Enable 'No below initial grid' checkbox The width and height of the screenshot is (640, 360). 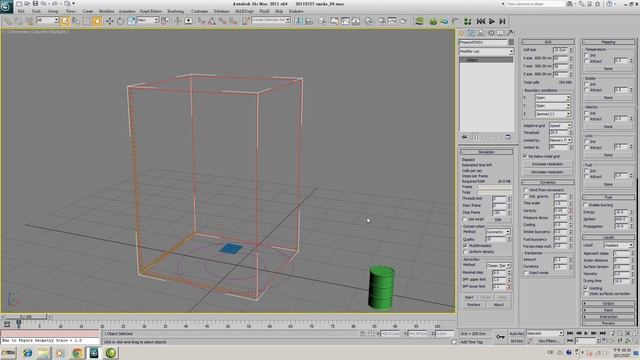[x=525, y=156]
